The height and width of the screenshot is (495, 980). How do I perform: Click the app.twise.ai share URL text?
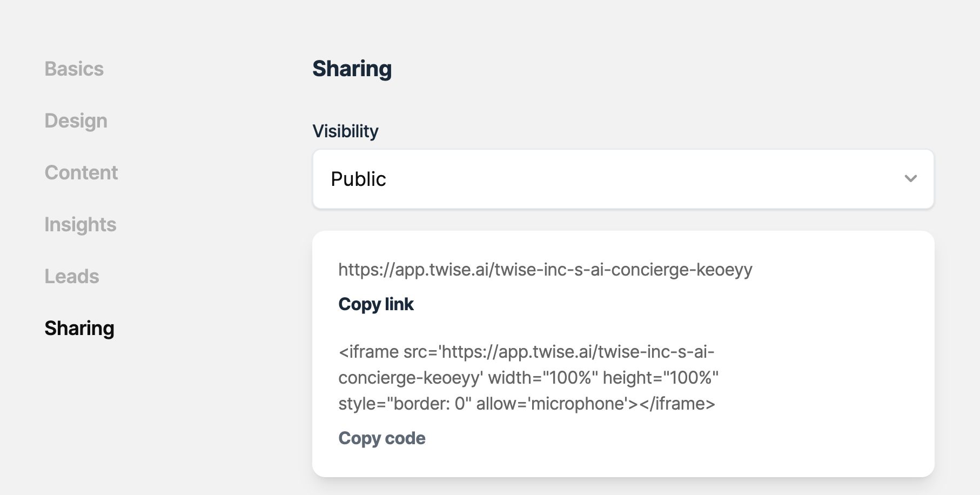point(545,270)
